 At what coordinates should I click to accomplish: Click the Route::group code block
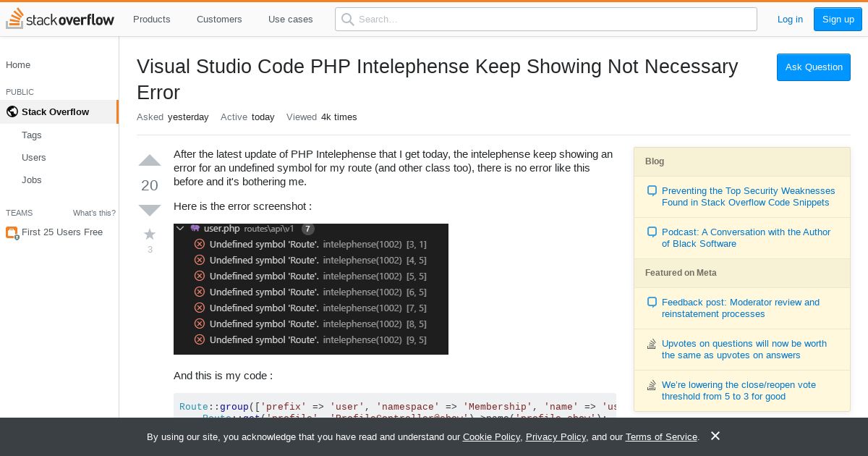point(395,405)
